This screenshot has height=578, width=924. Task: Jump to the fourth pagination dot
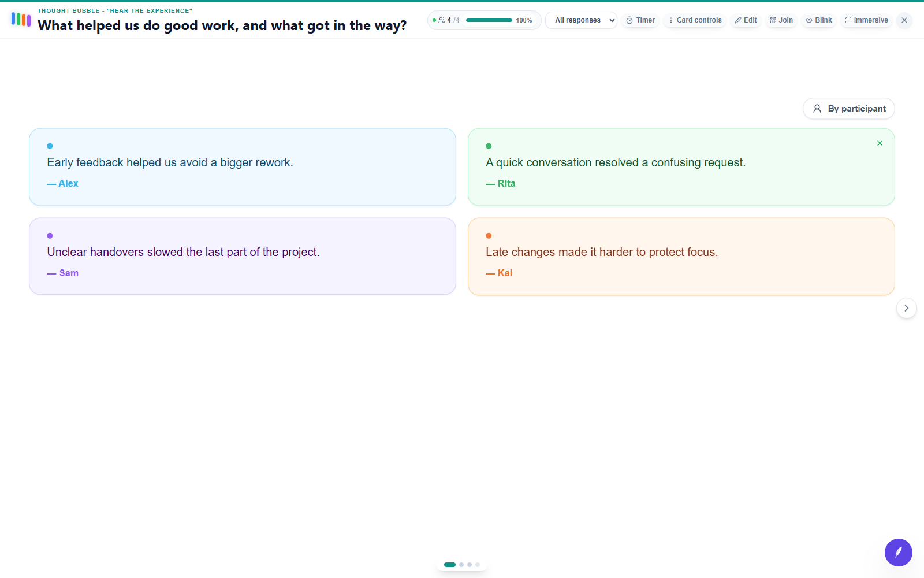478,565
